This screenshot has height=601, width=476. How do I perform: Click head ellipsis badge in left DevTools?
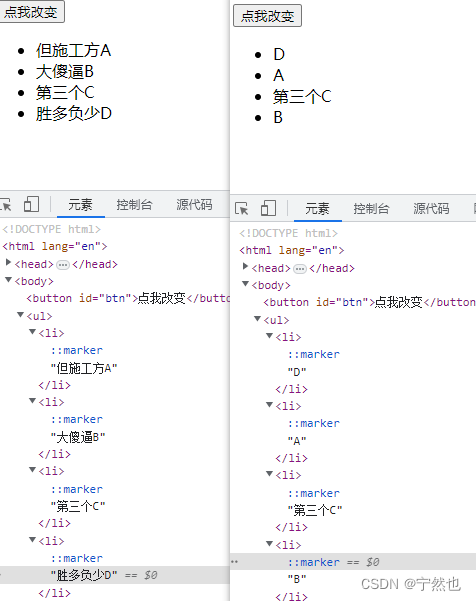point(63,265)
